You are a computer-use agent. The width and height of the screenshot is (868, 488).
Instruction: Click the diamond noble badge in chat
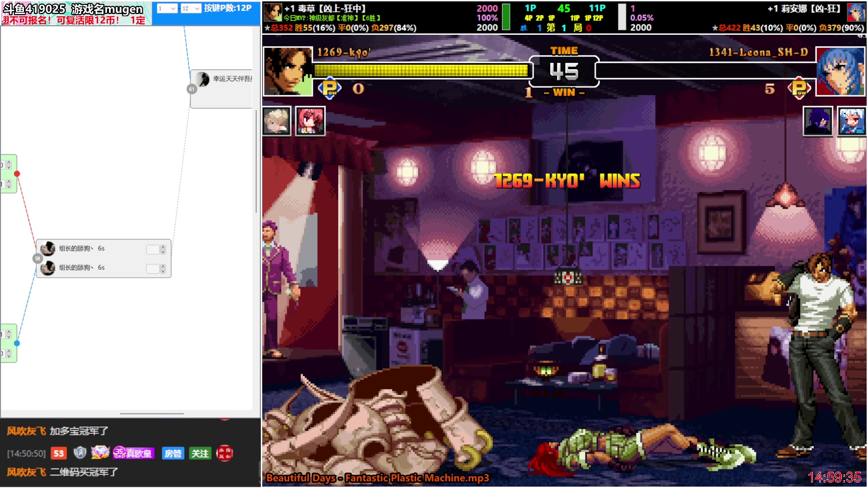click(x=100, y=452)
